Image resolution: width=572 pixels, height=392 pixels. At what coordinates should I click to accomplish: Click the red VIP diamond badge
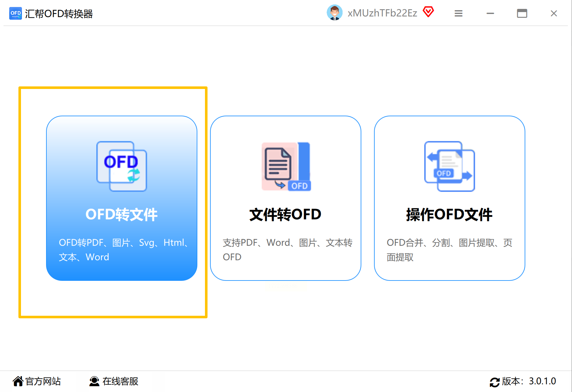428,12
